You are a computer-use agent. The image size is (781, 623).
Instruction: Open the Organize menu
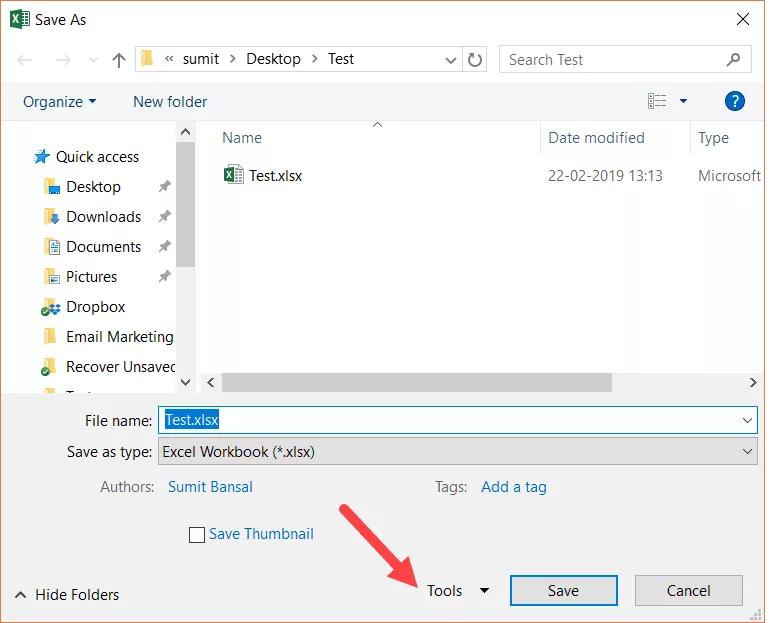click(59, 102)
